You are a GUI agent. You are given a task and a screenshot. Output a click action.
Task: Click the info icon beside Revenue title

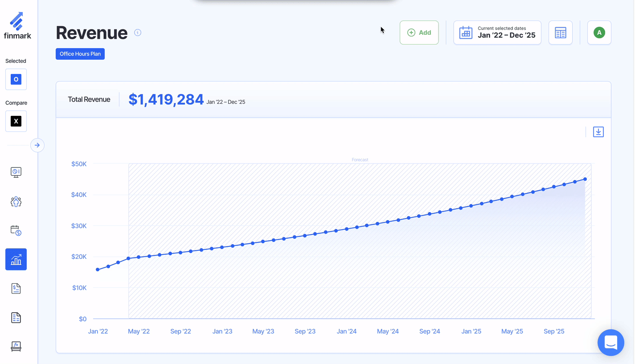tap(138, 33)
